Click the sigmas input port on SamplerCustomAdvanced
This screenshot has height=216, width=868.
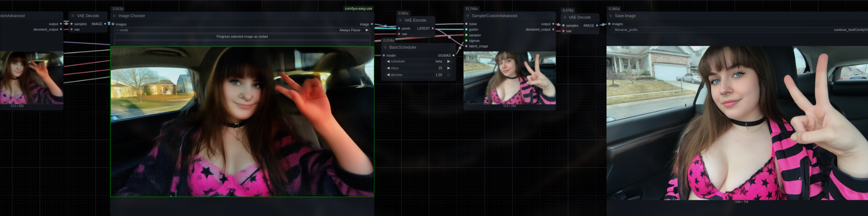(466, 41)
